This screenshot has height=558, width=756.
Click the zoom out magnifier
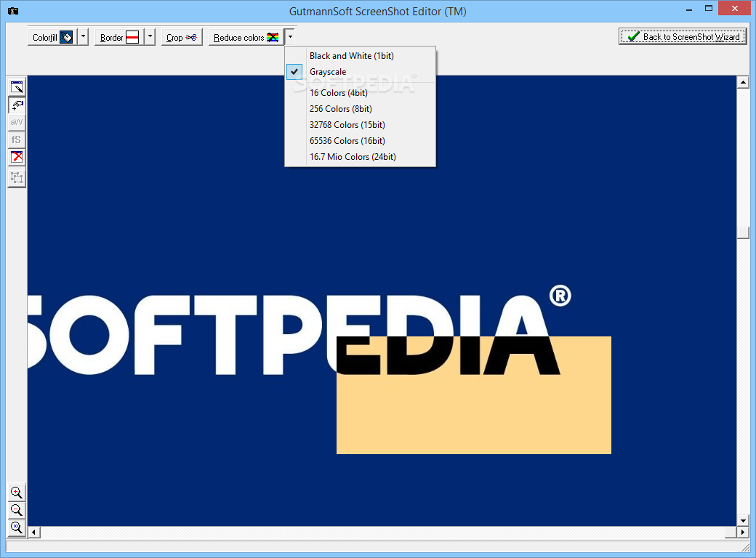[17, 510]
